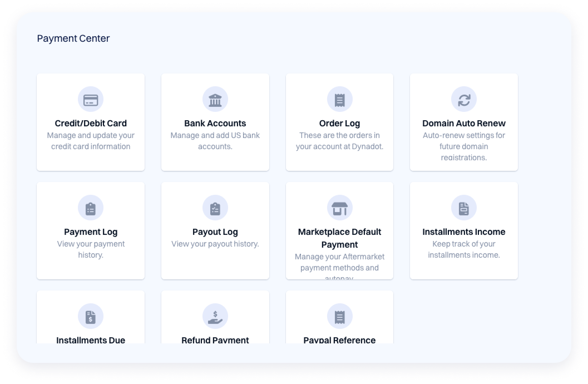Go to Order Log heading

point(340,123)
